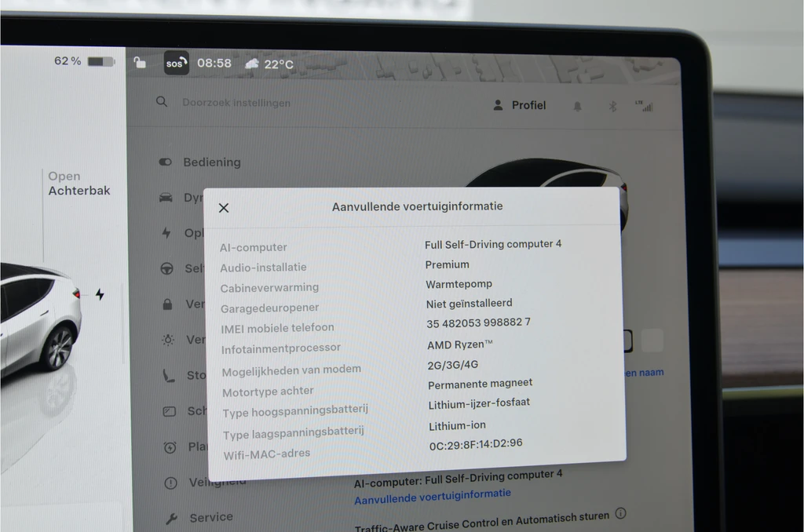
Task: Tap the LTE signal strength icon
Action: pos(644,106)
